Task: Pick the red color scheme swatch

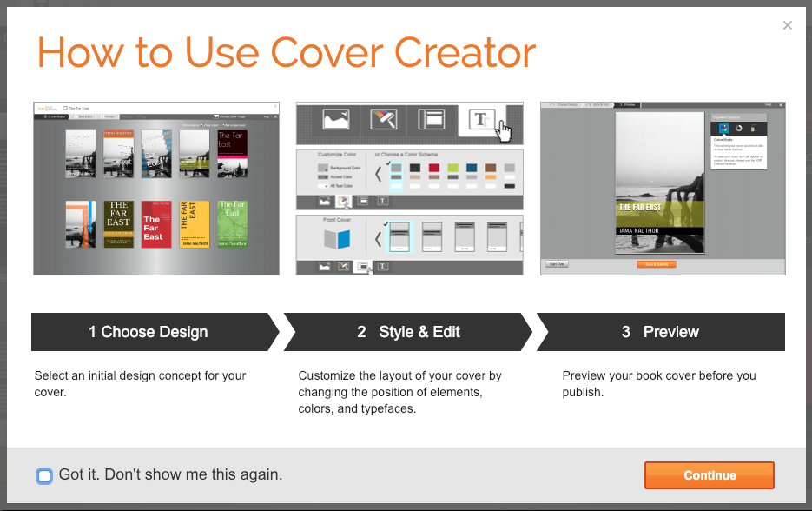Action: [433, 168]
